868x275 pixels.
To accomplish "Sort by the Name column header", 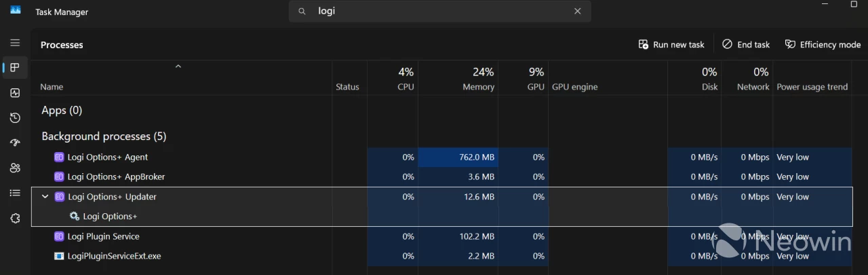I will click(x=52, y=87).
